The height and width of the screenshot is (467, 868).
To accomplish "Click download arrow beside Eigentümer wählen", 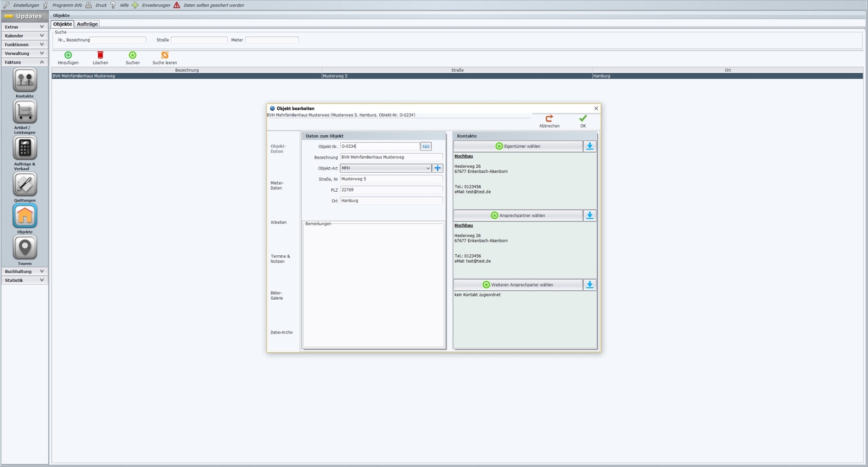I will click(590, 146).
